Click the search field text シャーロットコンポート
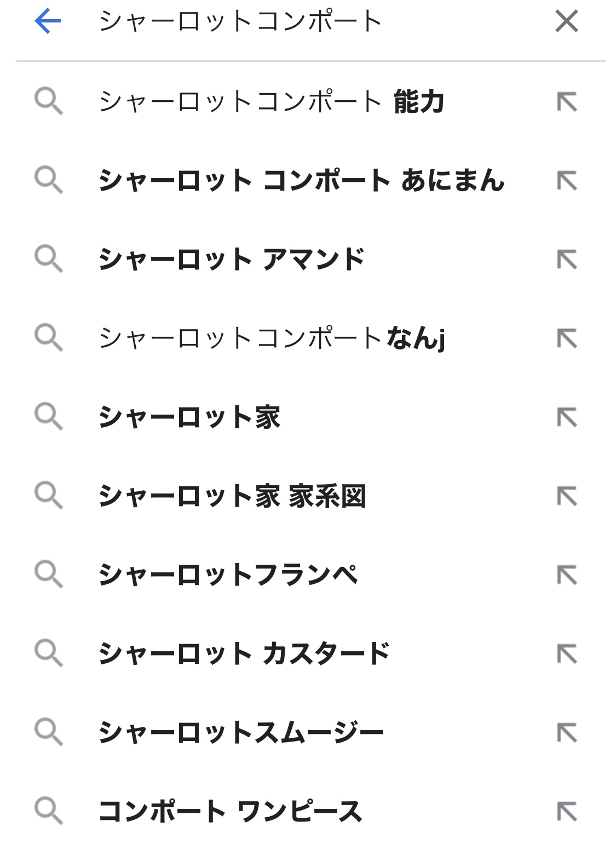Screen dimensions: 616x844 click(240, 22)
